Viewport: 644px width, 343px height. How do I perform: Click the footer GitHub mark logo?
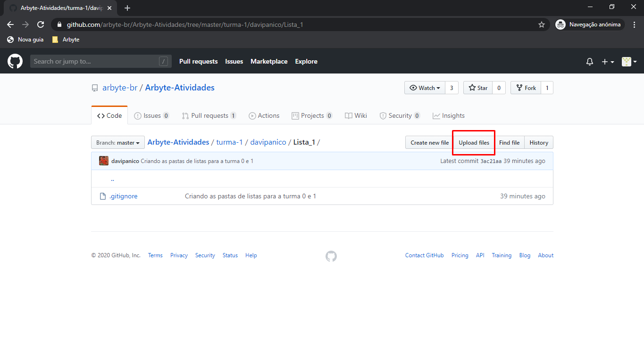coord(331,256)
